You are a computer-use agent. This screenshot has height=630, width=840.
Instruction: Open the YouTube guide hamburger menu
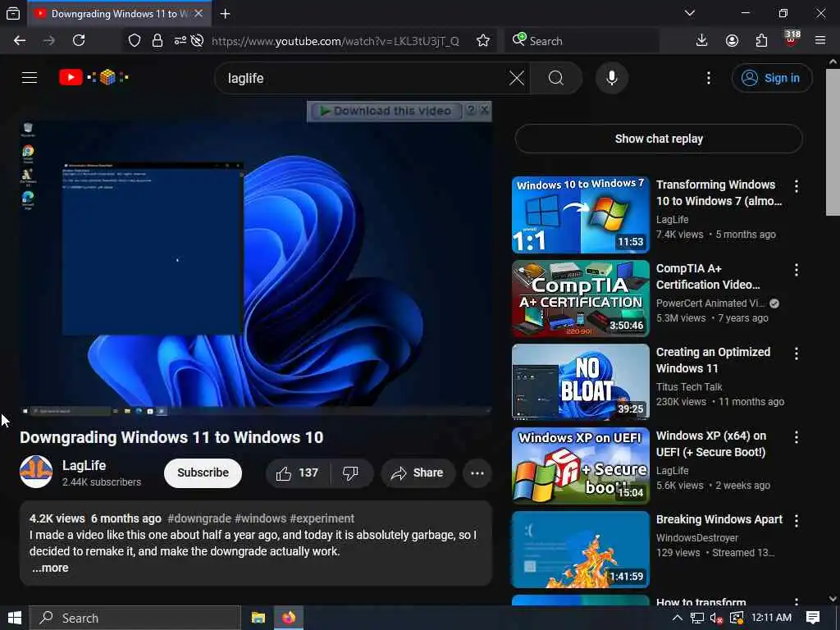click(30, 78)
